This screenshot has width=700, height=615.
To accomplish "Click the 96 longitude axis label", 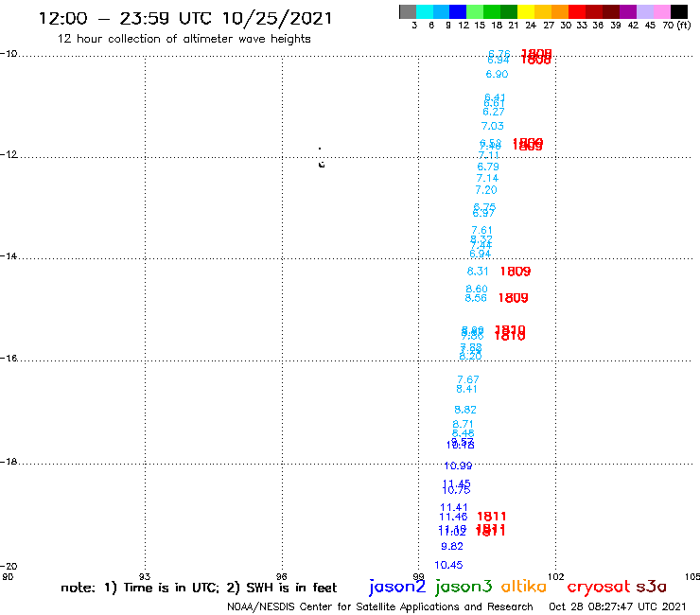I will tap(282, 576).
